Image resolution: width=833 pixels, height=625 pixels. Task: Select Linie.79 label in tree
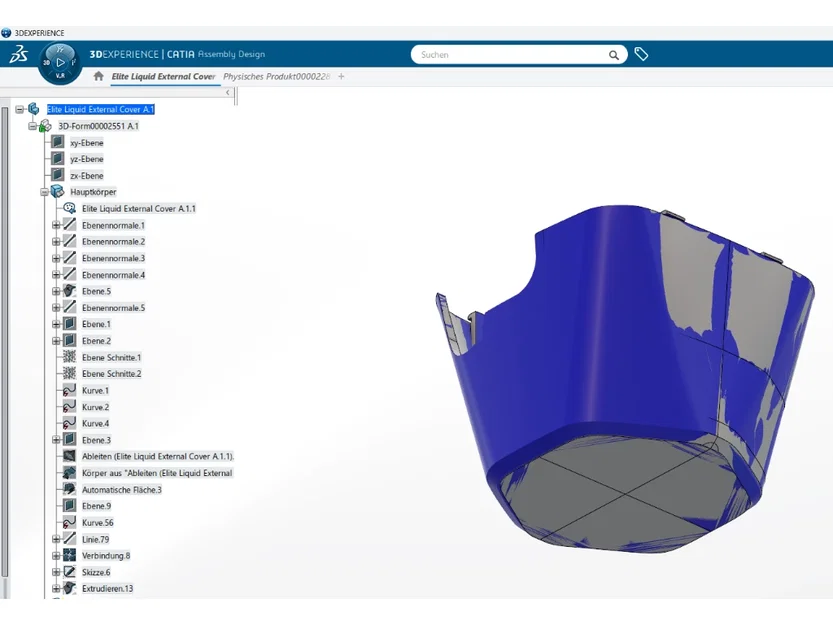(96, 539)
